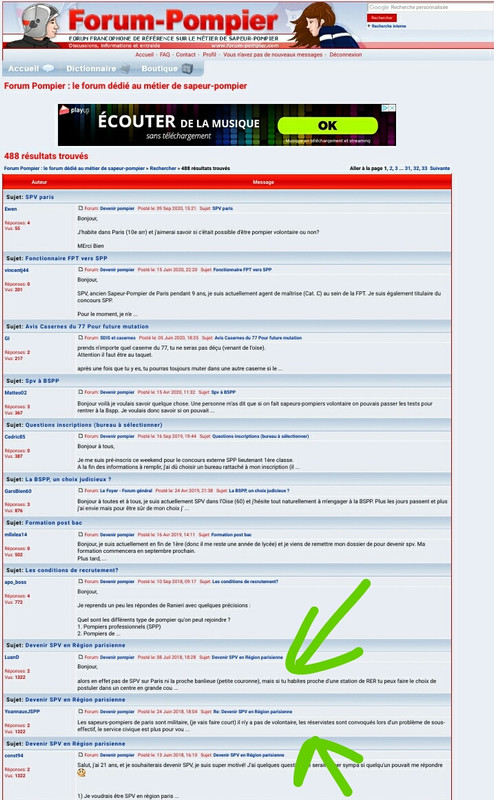Go to results page 2
The image size is (494, 800).
tap(391, 168)
